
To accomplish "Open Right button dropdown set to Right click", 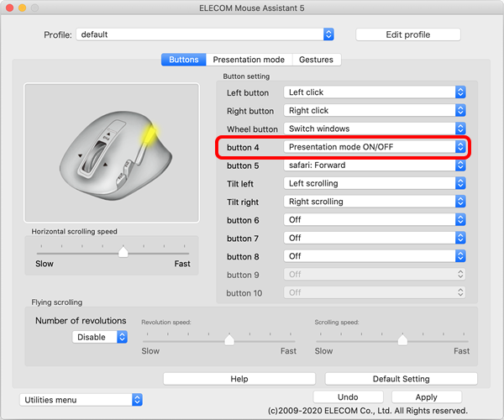I will 375,111.
